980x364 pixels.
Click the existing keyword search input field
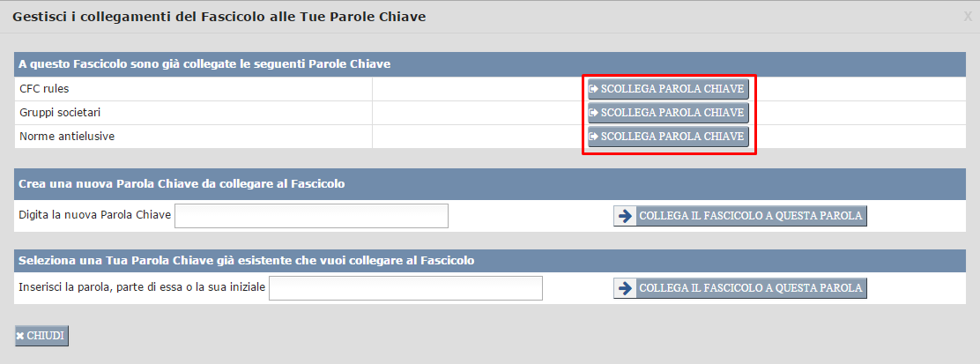tap(405, 288)
